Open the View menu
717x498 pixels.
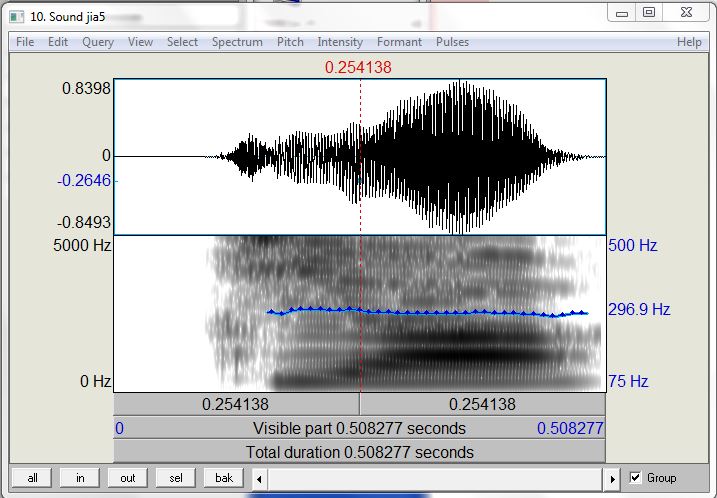[140, 42]
